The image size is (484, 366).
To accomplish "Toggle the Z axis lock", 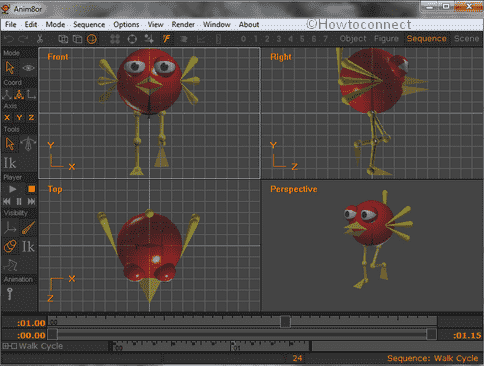I will point(31,117).
